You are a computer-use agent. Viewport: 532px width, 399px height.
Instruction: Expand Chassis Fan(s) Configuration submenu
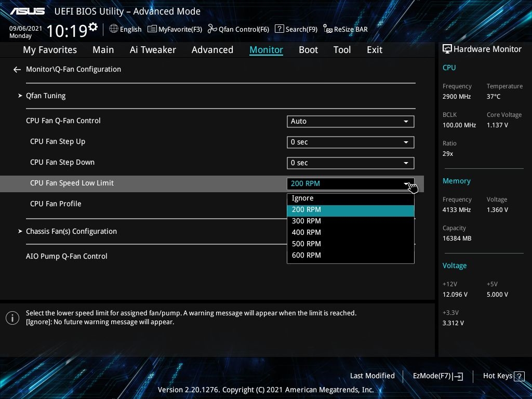coord(71,231)
